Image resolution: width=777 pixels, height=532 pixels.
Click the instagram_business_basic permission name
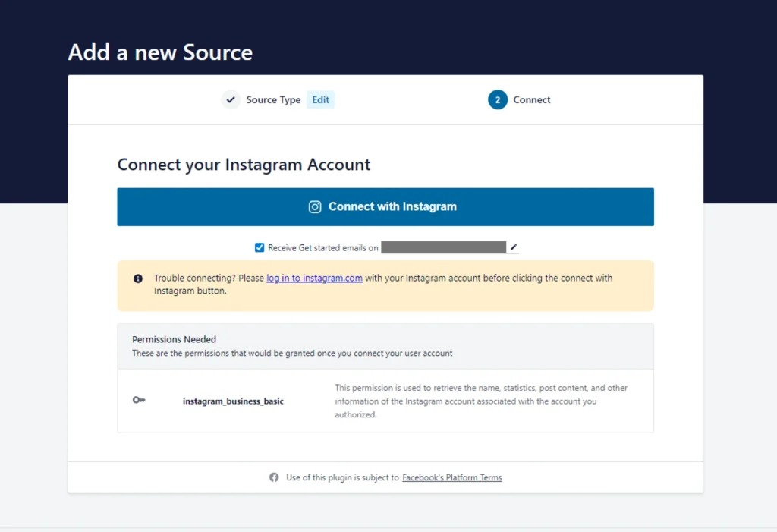pyautogui.click(x=233, y=401)
